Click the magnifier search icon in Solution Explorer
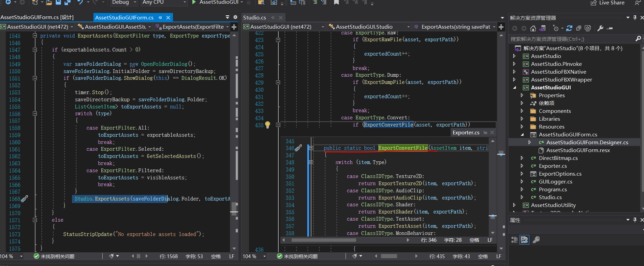 [638, 39]
